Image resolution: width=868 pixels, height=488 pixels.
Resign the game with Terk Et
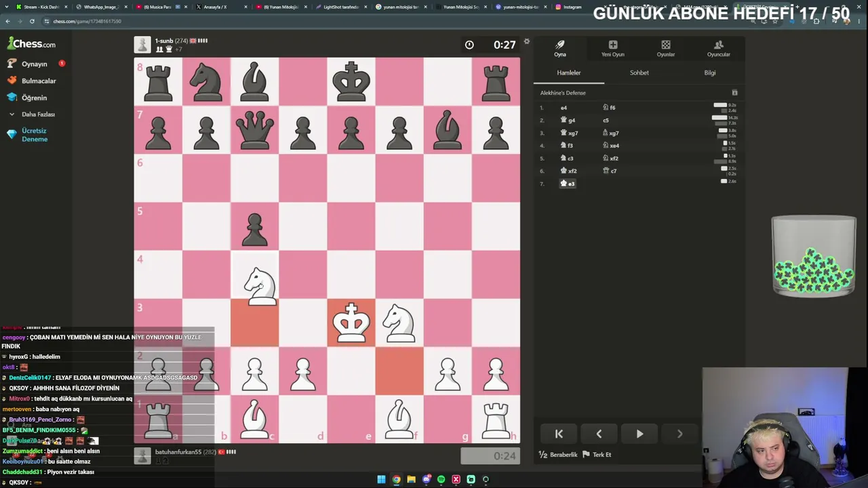coord(597,455)
